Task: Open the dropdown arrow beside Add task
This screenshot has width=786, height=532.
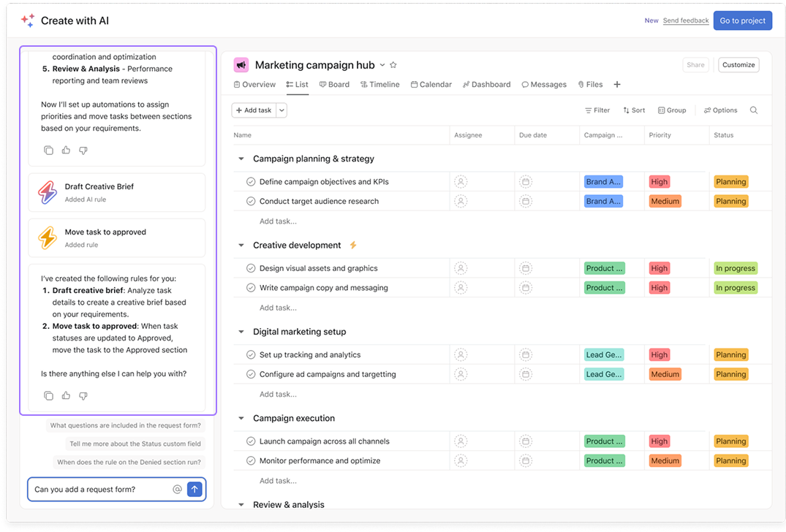Action: [x=281, y=110]
